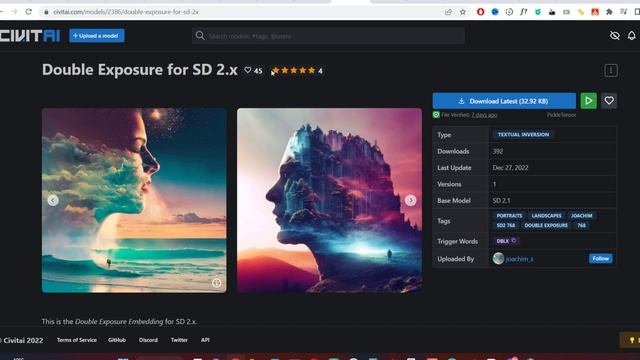This screenshot has height=360, width=640.
Task: Select the DOUBLE EXPOSURE tag
Action: [x=546, y=225]
